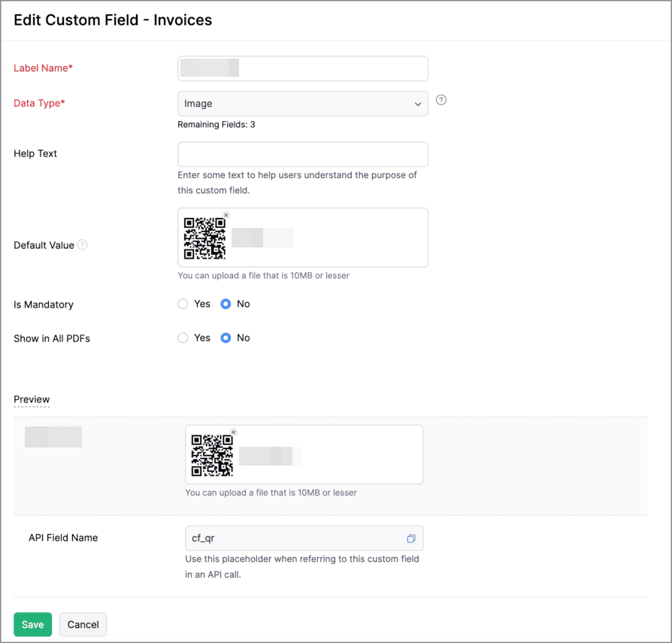Click the 'Label Name*' label

[44, 68]
